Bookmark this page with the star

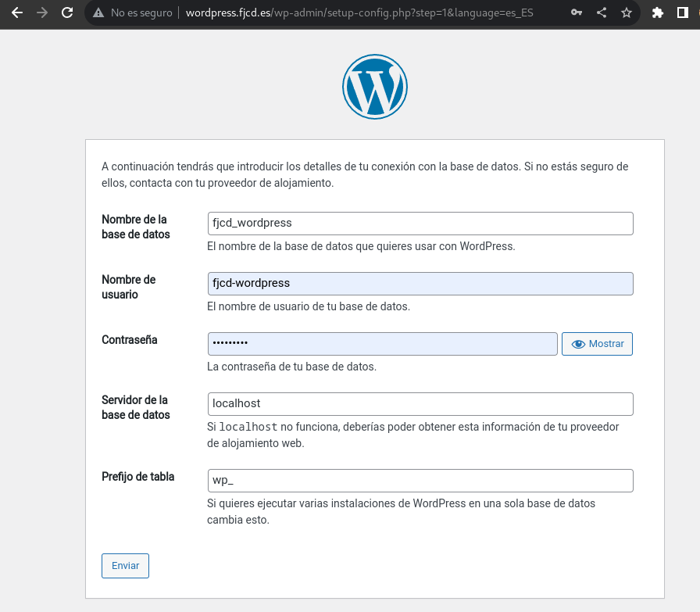click(627, 13)
